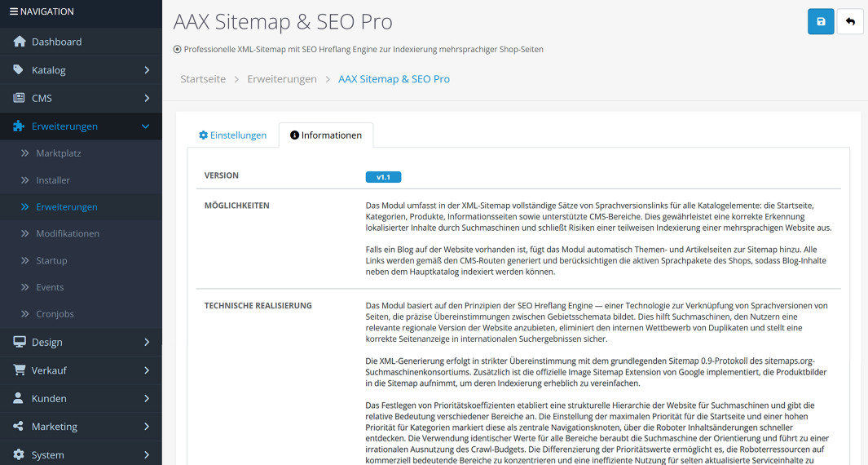Toggle the NAVIGATION hamburger menu

(x=14, y=11)
